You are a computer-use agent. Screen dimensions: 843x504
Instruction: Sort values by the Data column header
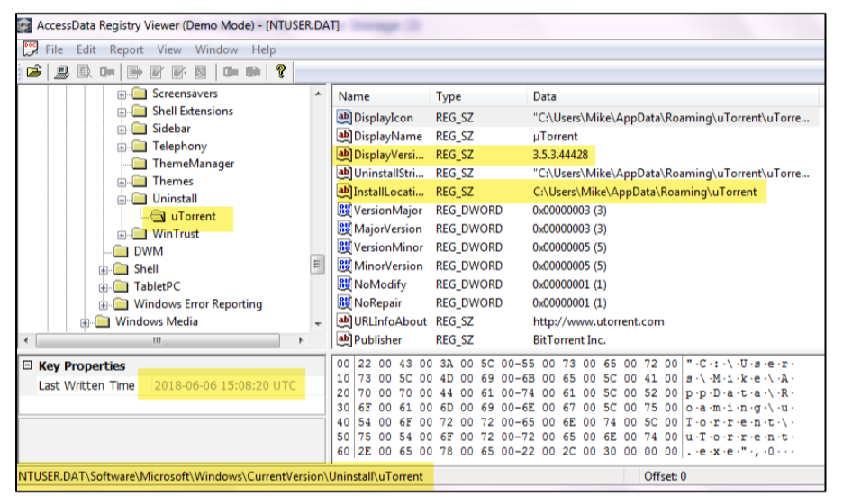coord(673,96)
